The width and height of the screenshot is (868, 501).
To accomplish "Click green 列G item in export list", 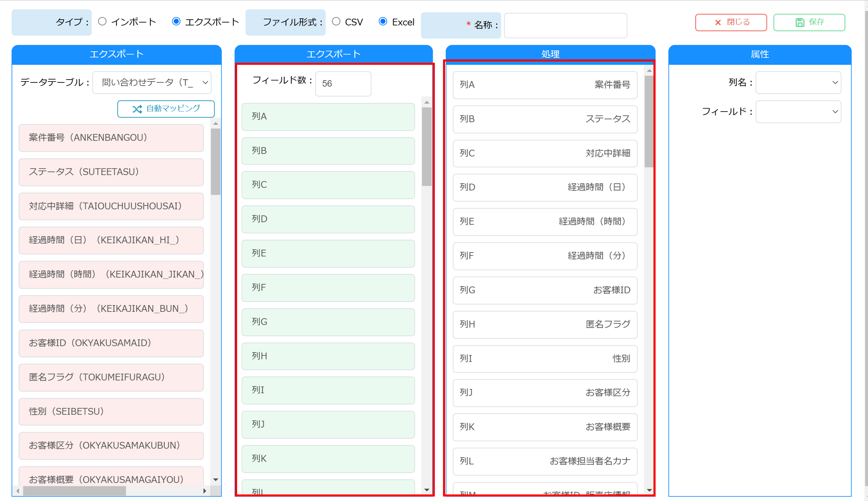I will click(328, 322).
